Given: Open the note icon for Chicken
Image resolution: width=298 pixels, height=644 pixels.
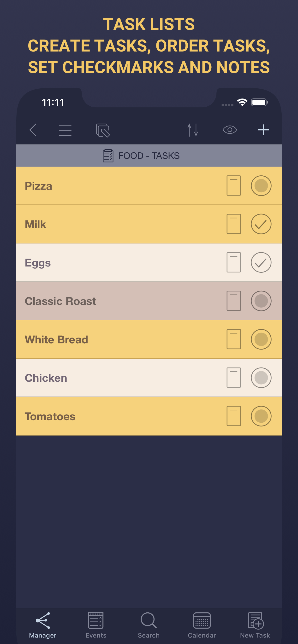Looking at the screenshot, I should coord(234,378).
